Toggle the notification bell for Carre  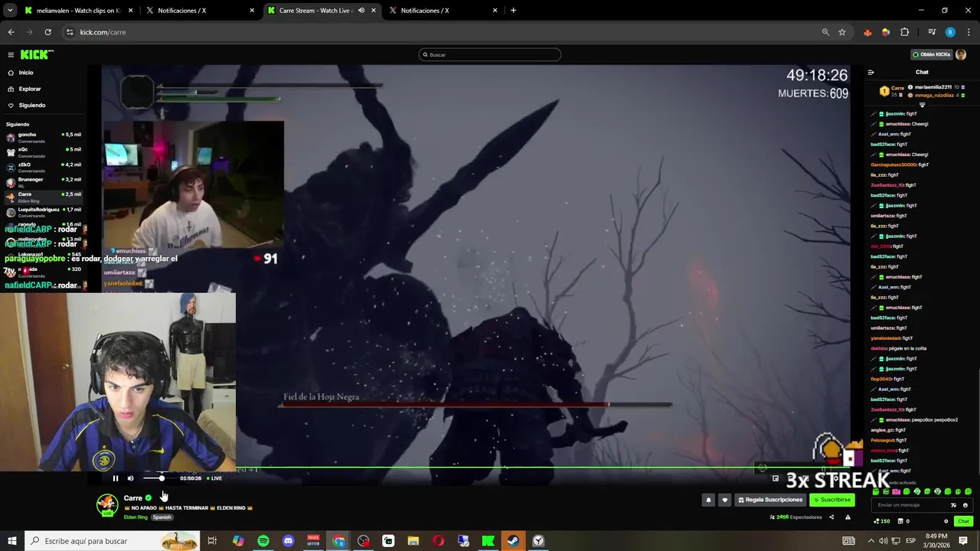708,500
